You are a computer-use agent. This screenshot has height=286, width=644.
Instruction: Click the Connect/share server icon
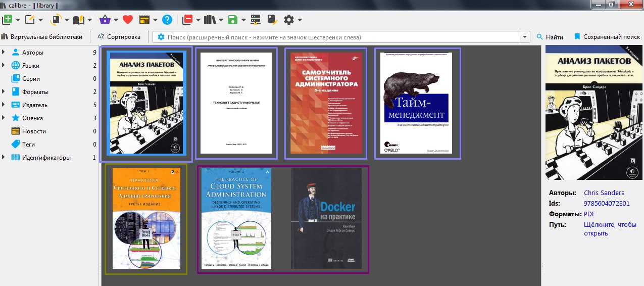[x=256, y=20]
